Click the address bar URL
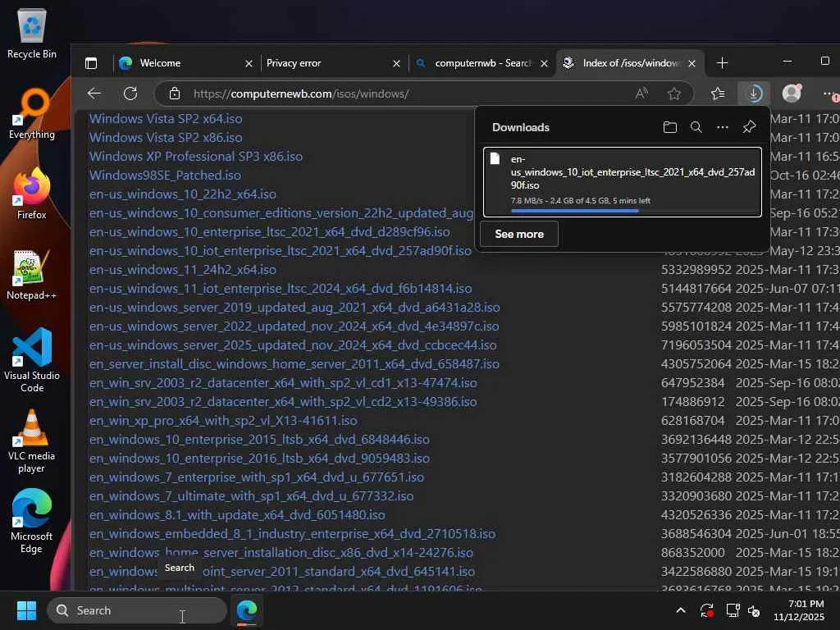Screen dimensions: 840x630 click(301, 94)
